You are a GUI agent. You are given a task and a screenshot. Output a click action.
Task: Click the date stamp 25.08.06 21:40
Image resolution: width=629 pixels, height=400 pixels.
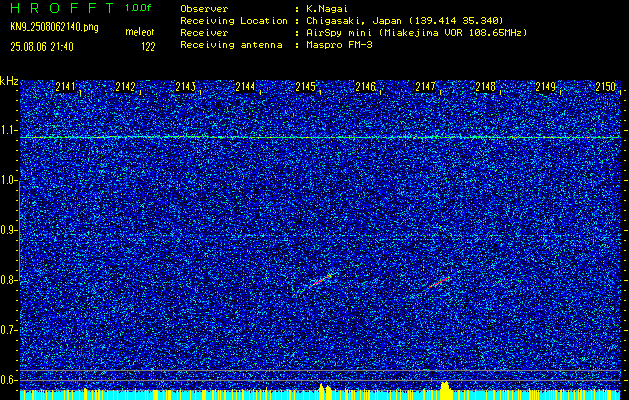42,47
